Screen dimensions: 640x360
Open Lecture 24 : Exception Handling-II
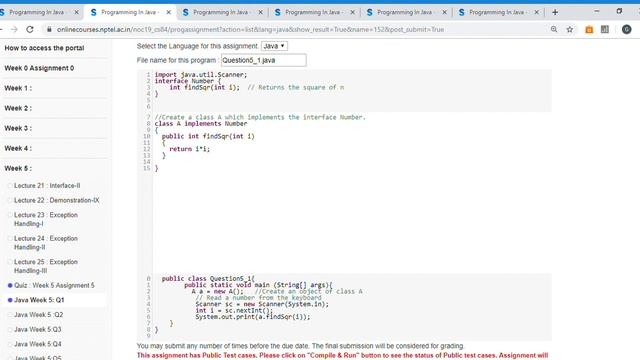[46, 242]
